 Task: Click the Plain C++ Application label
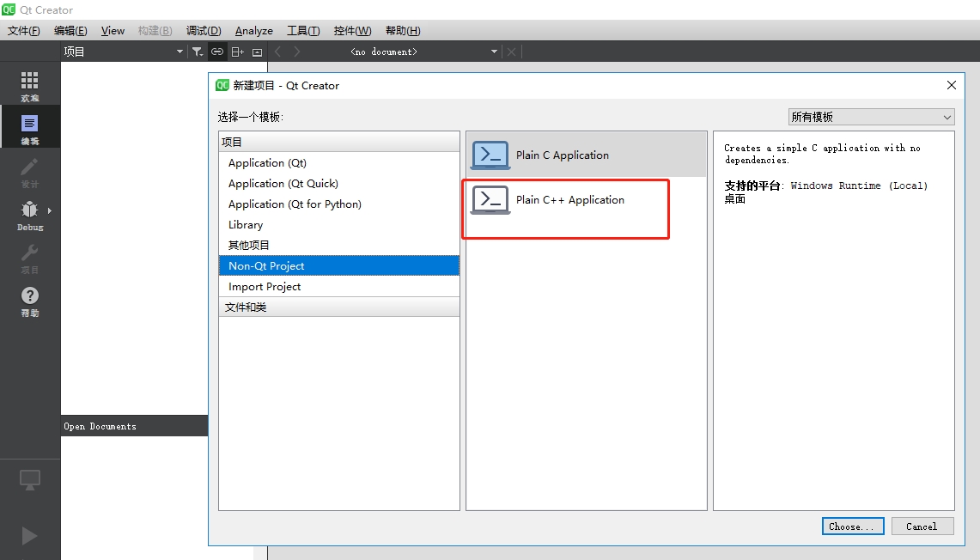pos(570,200)
